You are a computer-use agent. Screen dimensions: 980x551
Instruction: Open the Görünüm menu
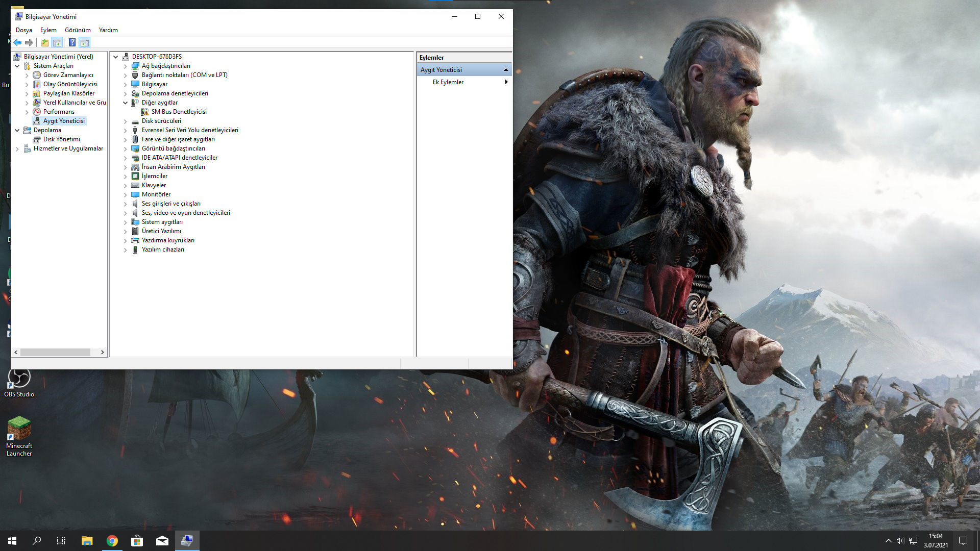(x=78, y=30)
